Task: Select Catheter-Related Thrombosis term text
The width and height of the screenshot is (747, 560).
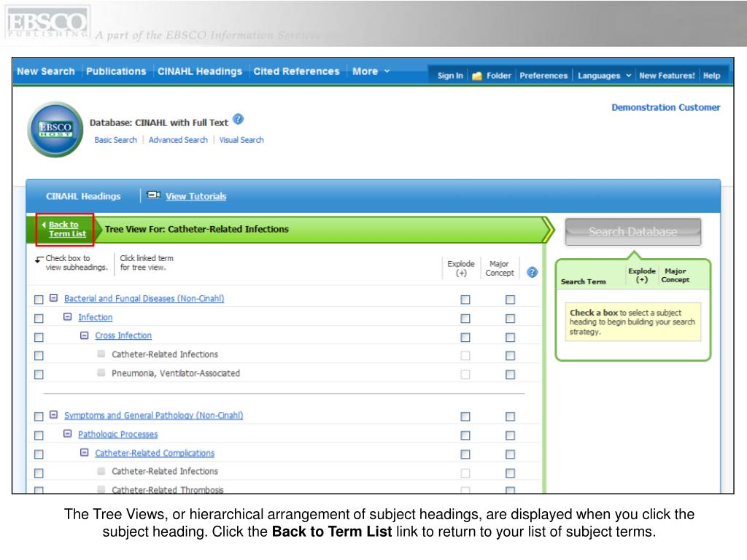Action: pyautogui.click(x=167, y=489)
